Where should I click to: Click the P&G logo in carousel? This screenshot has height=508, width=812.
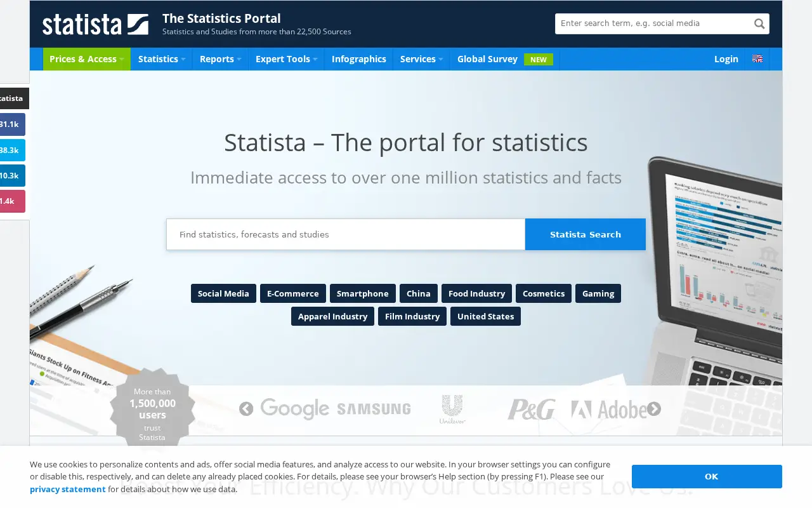point(531,410)
